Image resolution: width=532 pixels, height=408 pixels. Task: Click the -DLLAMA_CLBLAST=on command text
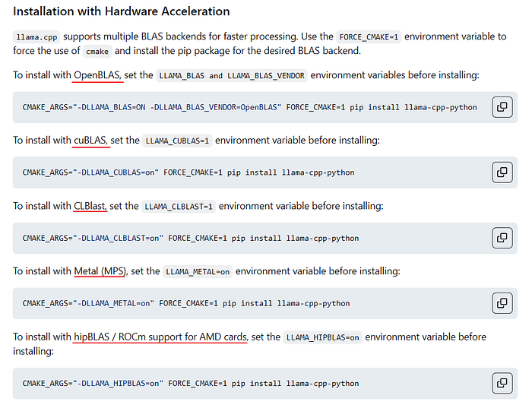click(119, 238)
